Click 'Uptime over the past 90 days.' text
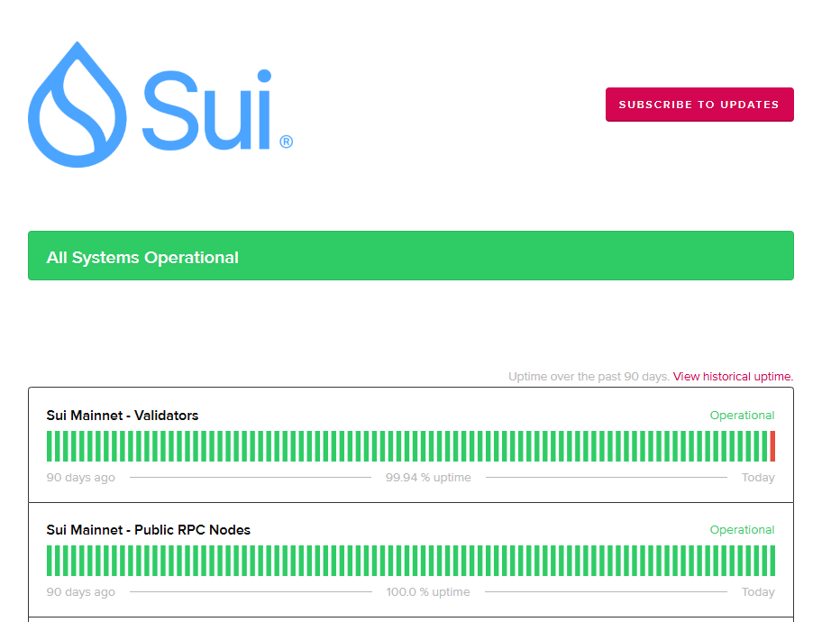 point(589,377)
